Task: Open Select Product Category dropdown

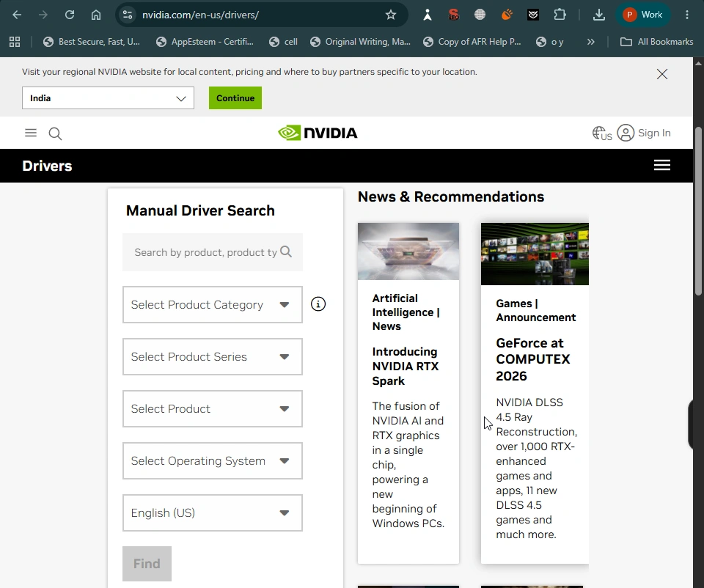Action: point(213,305)
